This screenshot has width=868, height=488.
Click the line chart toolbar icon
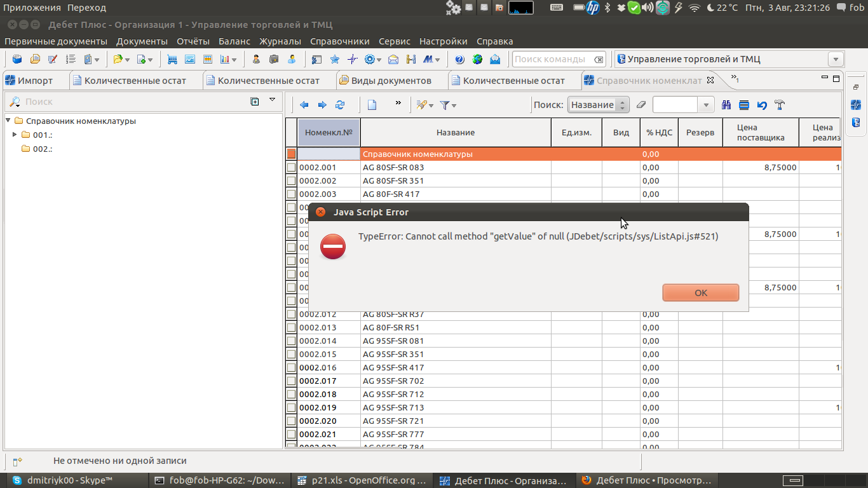(x=189, y=59)
